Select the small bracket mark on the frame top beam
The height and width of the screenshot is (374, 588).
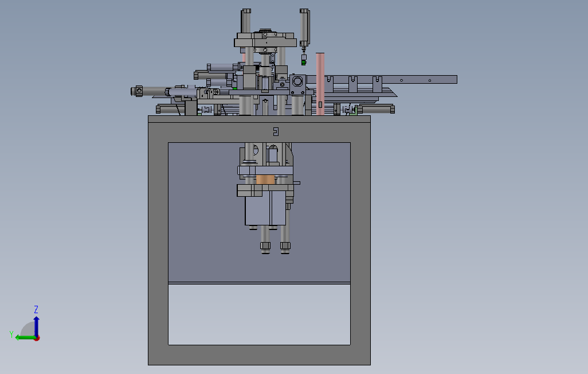coord(276,131)
